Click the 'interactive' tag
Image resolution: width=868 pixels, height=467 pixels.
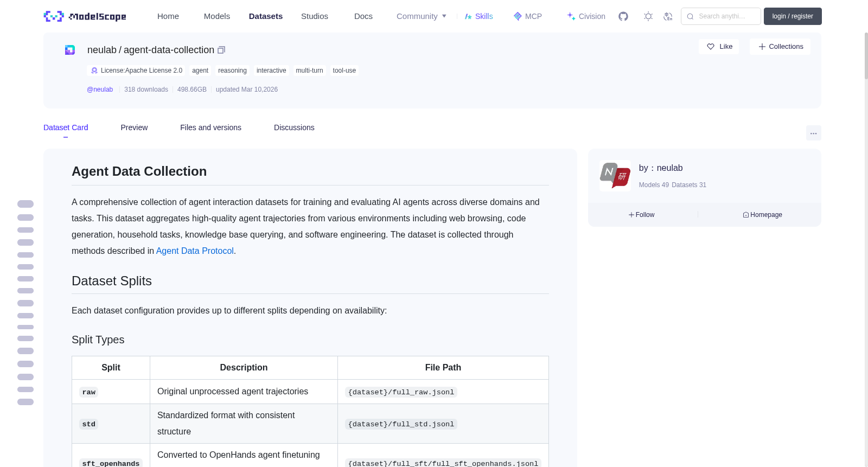click(271, 71)
